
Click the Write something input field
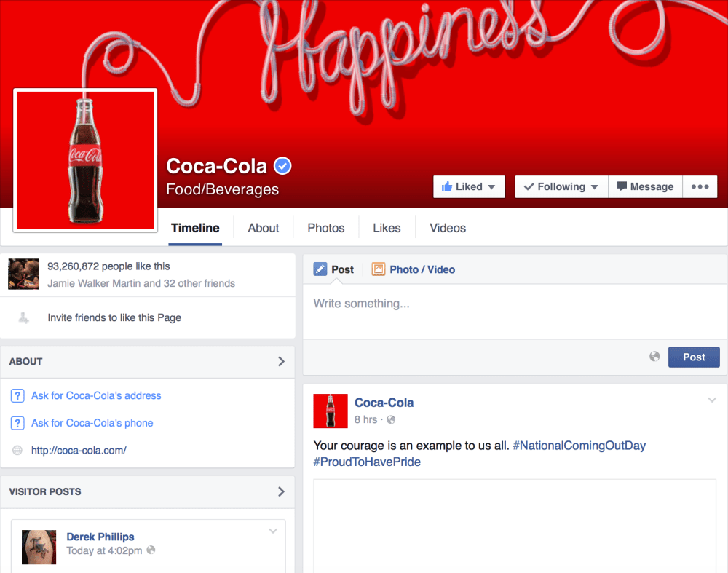click(x=437, y=303)
